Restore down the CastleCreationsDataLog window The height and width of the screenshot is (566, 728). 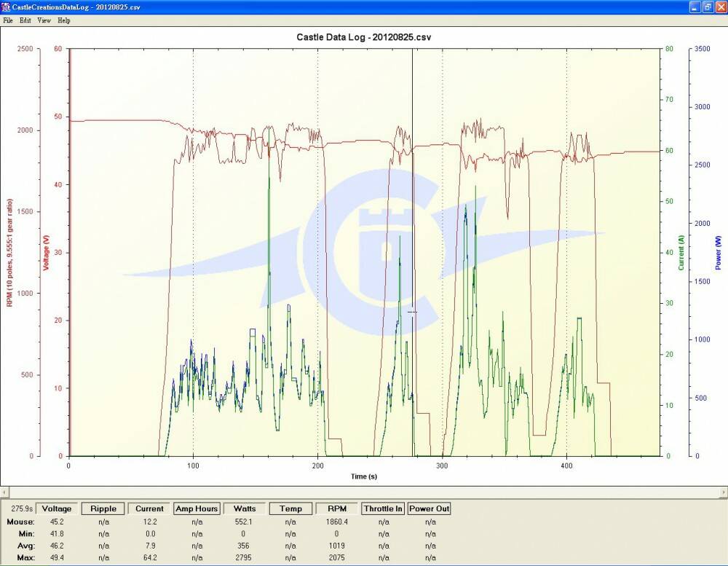coord(708,7)
